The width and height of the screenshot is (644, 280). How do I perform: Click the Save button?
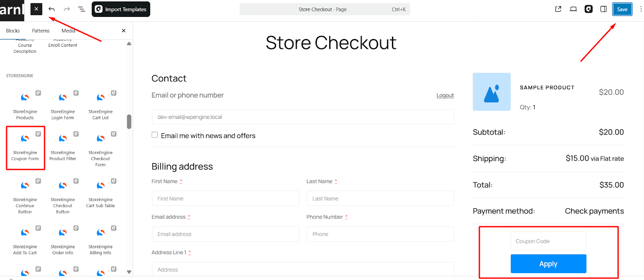pyautogui.click(x=622, y=9)
